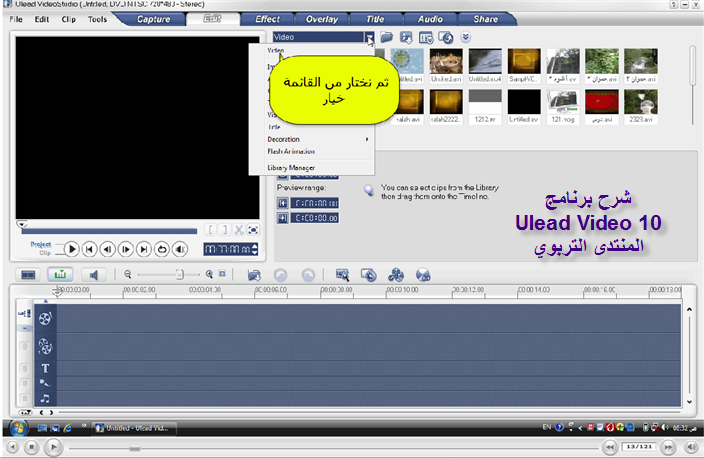Screen dimensions: 704x458
Task: Enlarge the preview window icon
Action: point(253,230)
